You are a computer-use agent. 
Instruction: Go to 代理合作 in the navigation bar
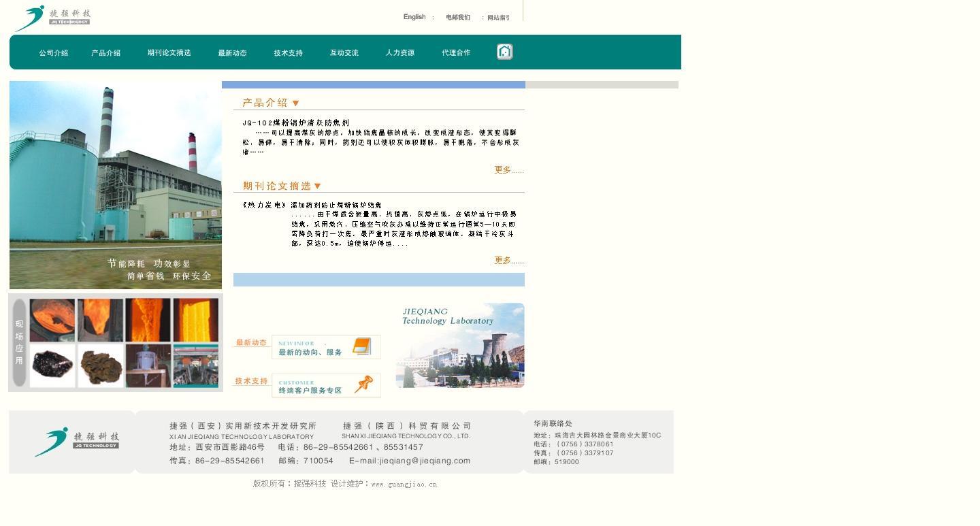coord(455,53)
